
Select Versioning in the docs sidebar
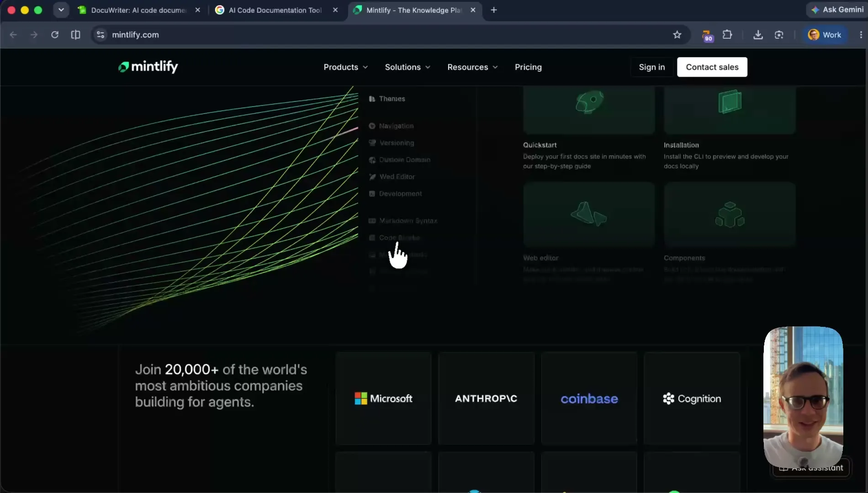tap(392, 143)
